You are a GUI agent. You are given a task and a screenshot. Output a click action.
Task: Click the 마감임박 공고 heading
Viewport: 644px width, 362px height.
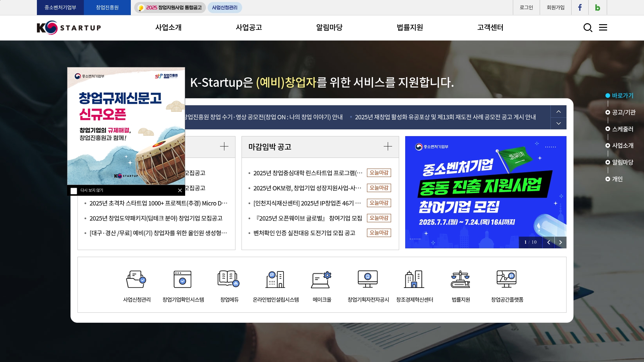pyautogui.click(x=270, y=147)
